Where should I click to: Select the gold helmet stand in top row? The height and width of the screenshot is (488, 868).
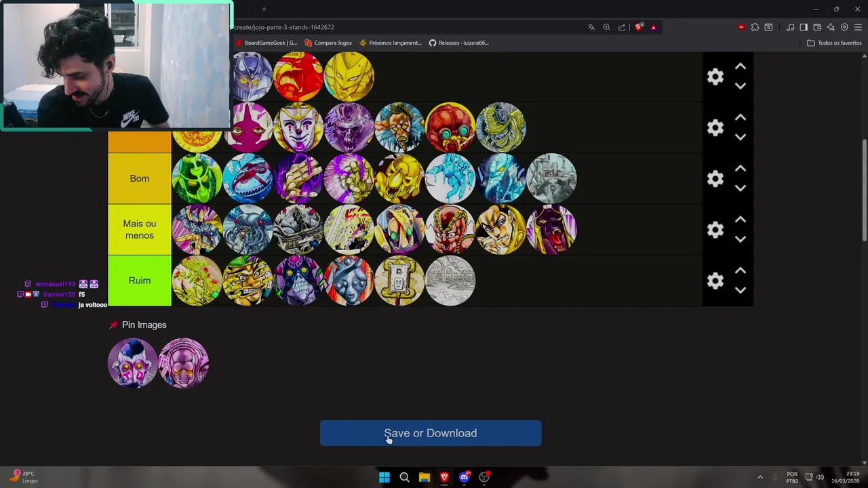click(x=349, y=77)
